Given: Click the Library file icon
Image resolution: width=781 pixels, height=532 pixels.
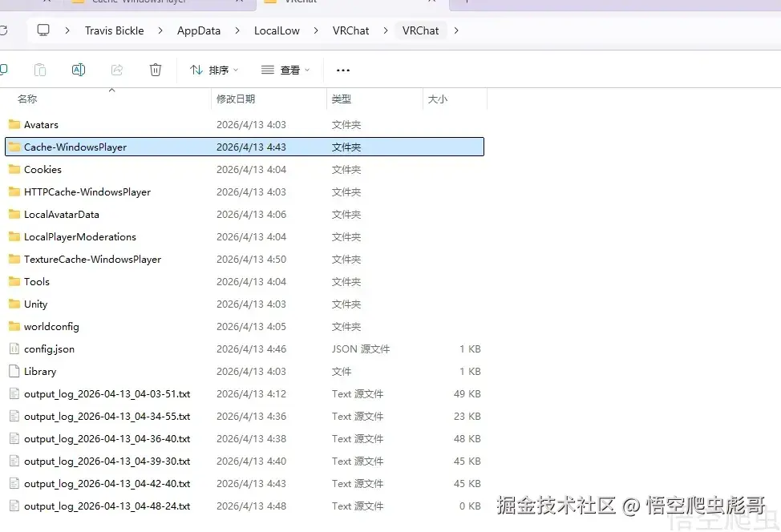Looking at the screenshot, I should (x=14, y=371).
